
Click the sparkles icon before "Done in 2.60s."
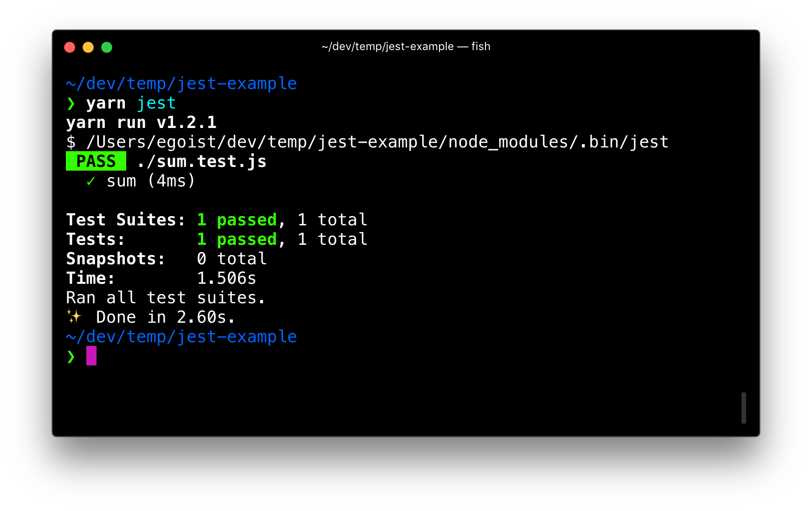tap(74, 317)
